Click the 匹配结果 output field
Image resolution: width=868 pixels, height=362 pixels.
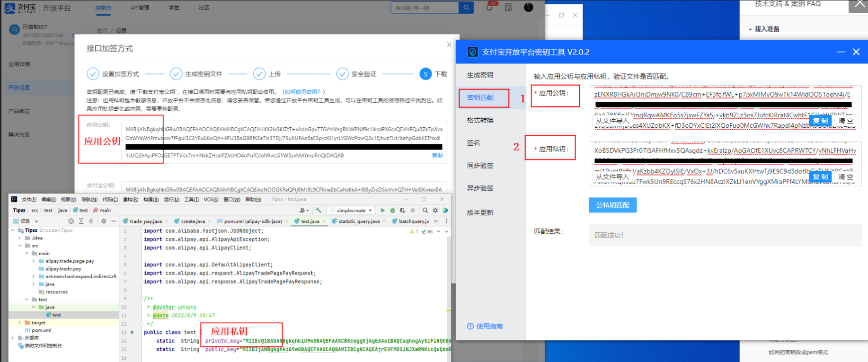click(x=725, y=235)
